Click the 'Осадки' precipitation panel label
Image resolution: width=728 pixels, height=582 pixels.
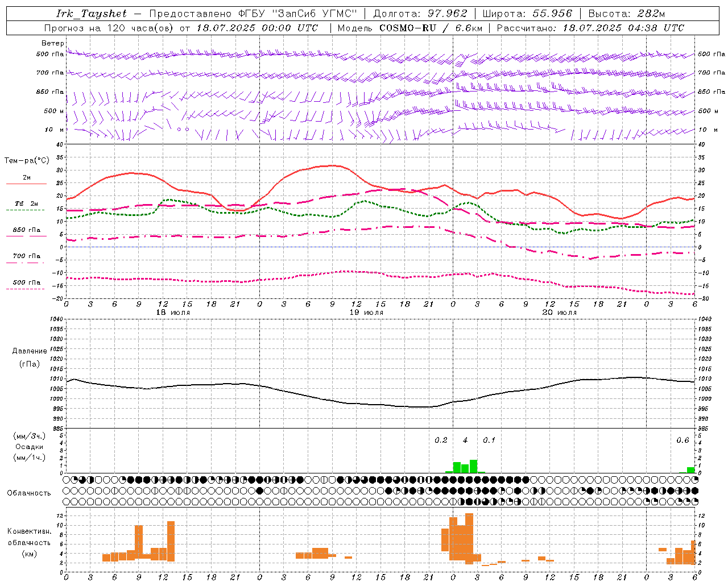(28, 447)
